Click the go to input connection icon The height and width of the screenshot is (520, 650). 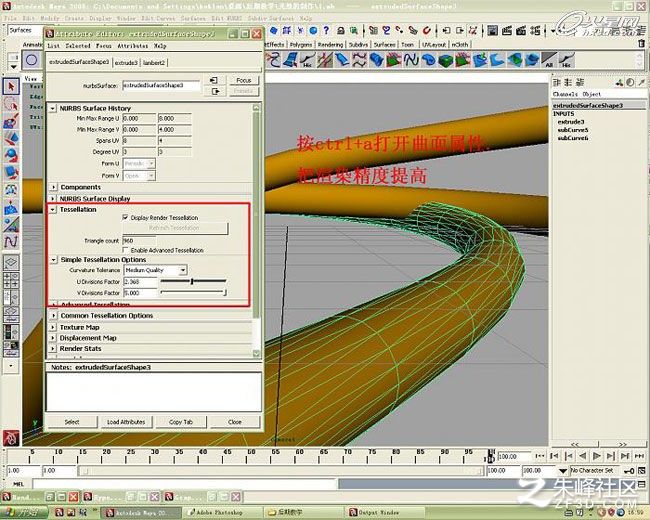click(214, 80)
